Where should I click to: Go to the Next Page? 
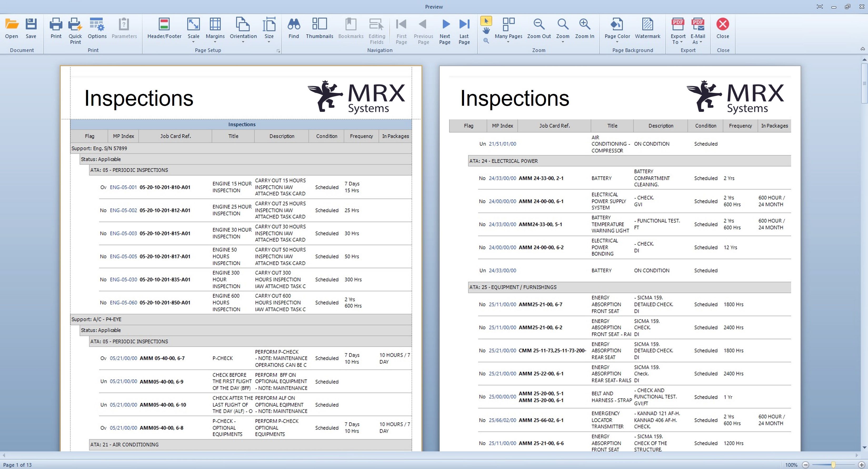445,31
